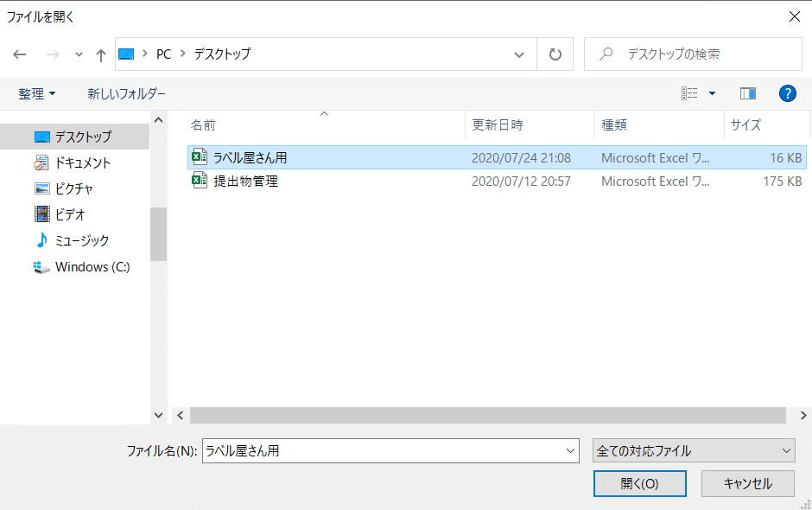The height and width of the screenshot is (510, 812).
Task: Create a 新しいフォルダー
Action: pos(126,94)
